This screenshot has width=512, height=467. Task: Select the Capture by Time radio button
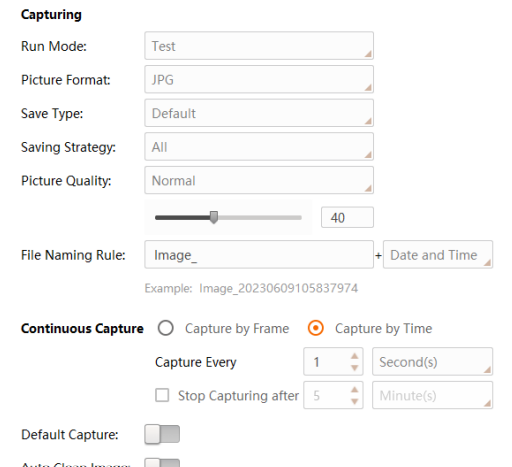(x=315, y=328)
